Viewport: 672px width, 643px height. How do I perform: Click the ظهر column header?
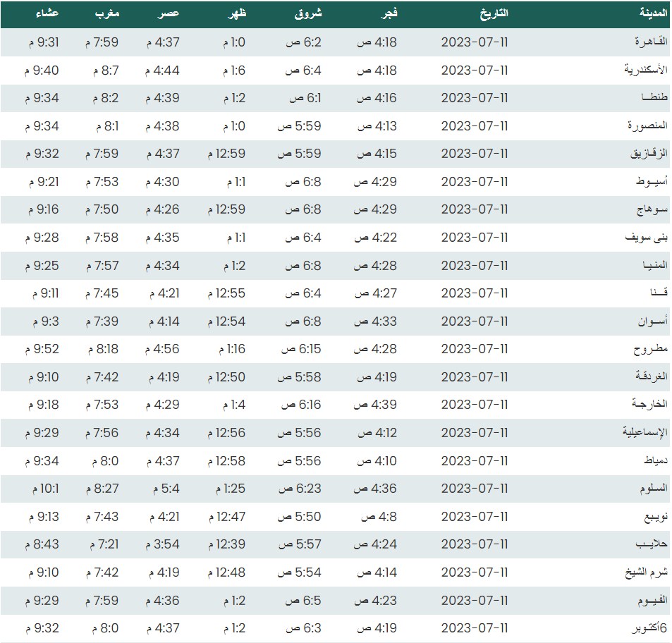(x=236, y=14)
